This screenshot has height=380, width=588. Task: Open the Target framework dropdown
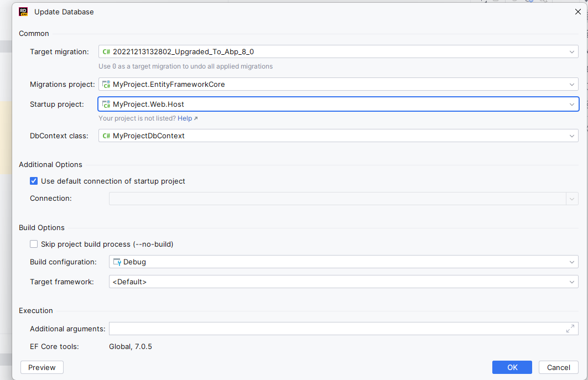[x=572, y=282]
